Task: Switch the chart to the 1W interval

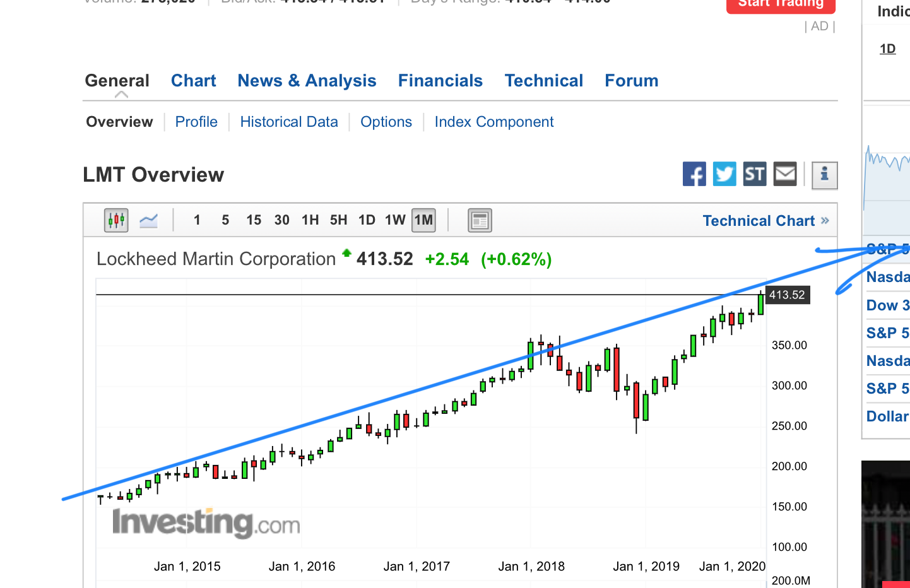Action: pos(395,220)
